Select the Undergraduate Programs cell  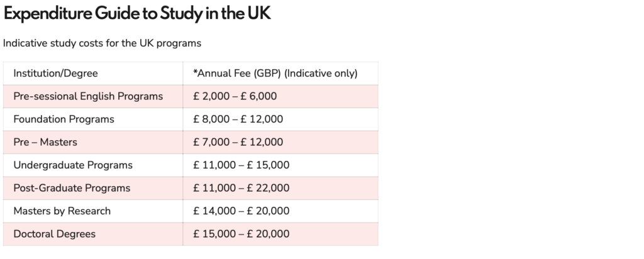click(73, 165)
